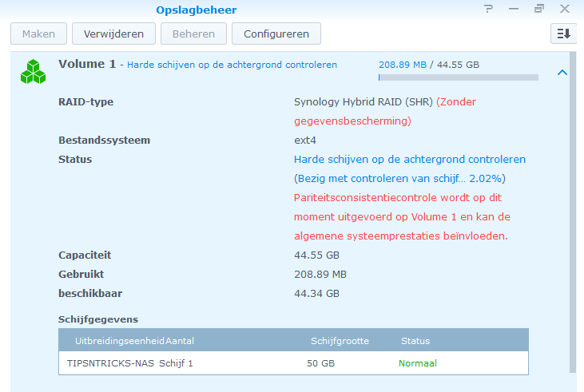This screenshot has height=392, width=584.
Task: Click the Verwijderen button
Action: click(x=113, y=34)
